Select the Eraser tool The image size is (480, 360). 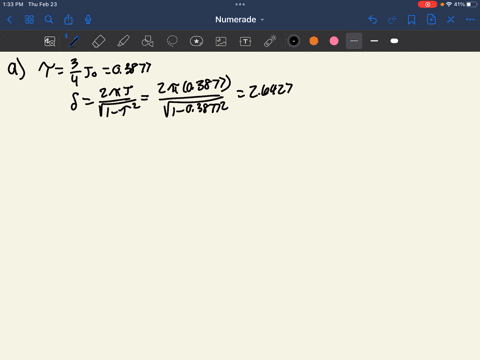(98, 41)
